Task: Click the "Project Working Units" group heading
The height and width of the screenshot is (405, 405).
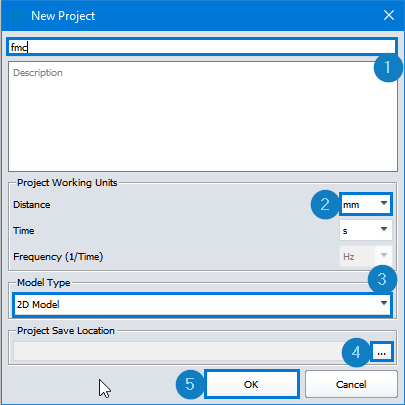Action: click(67, 183)
